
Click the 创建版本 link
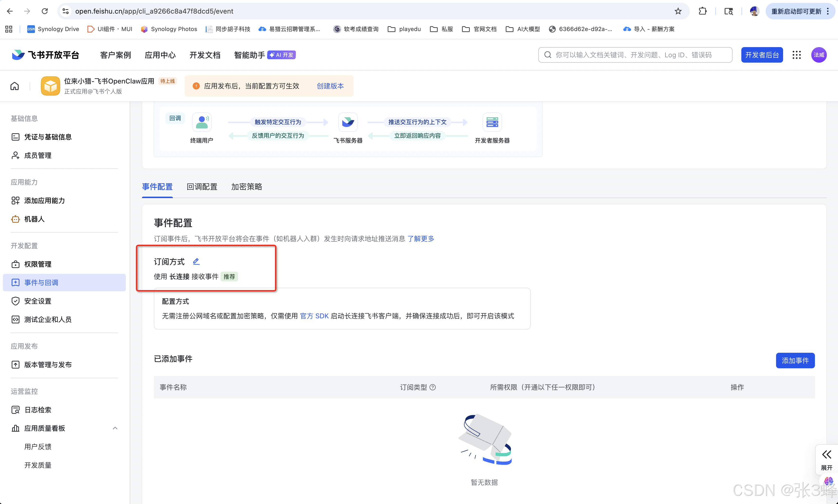coord(330,86)
